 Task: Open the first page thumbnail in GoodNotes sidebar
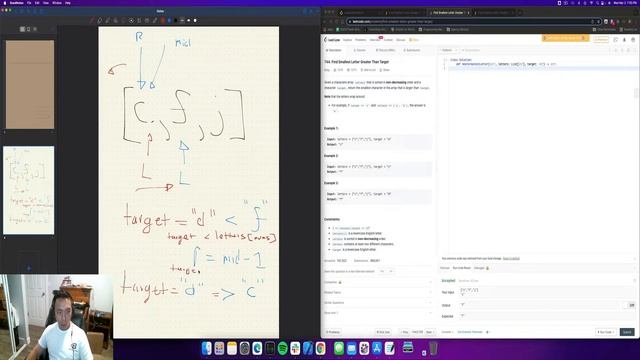29,84
